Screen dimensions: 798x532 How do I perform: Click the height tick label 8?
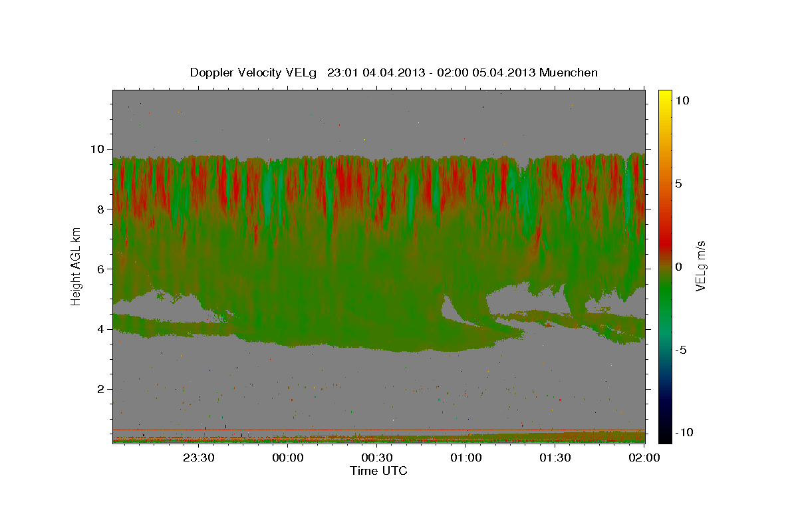point(102,209)
